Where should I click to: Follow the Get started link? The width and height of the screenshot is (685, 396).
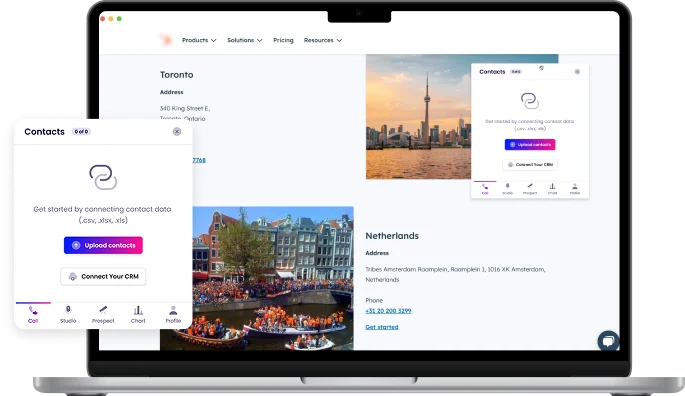click(382, 327)
